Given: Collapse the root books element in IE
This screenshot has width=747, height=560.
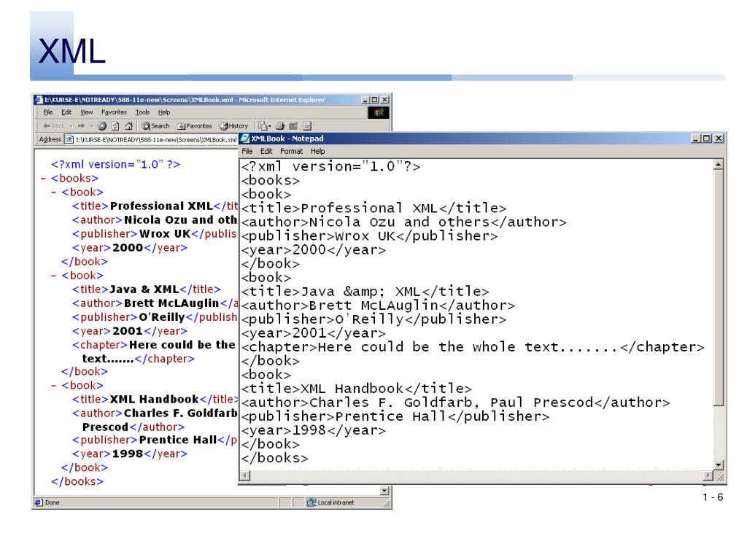Looking at the screenshot, I should [x=43, y=179].
